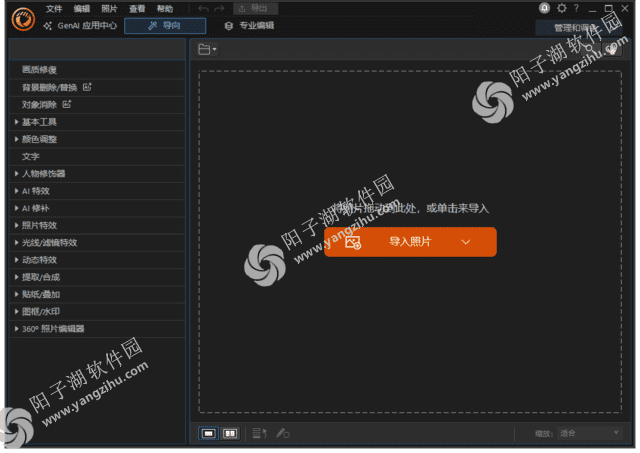Switch to compare split view icon
Image resolution: width=640 pixels, height=453 pixels.
pyautogui.click(x=230, y=433)
